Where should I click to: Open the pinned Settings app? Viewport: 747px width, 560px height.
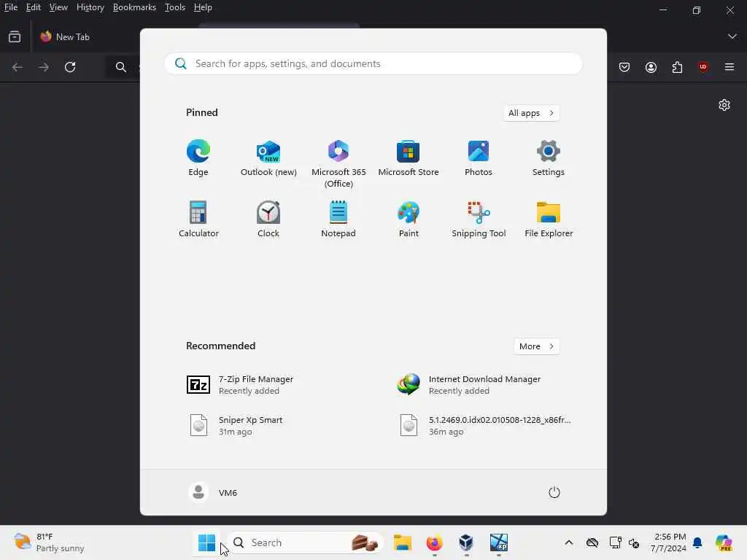pos(549,158)
